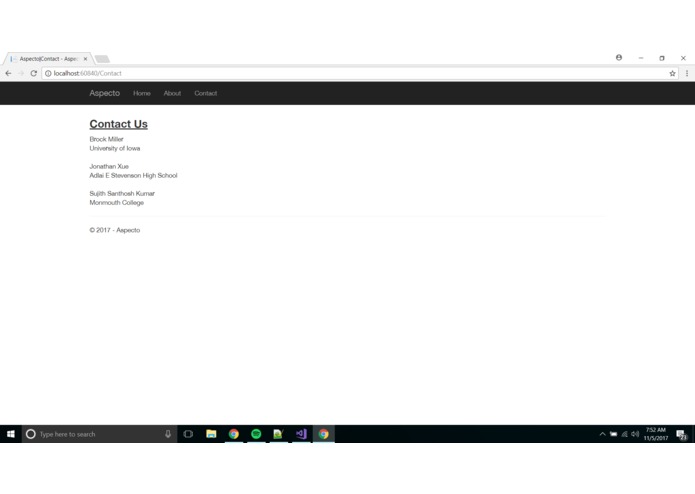Open the Chrome three-dot menu
The width and height of the screenshot is (695, 494).
pyautogui.click(x=687, y=74)
